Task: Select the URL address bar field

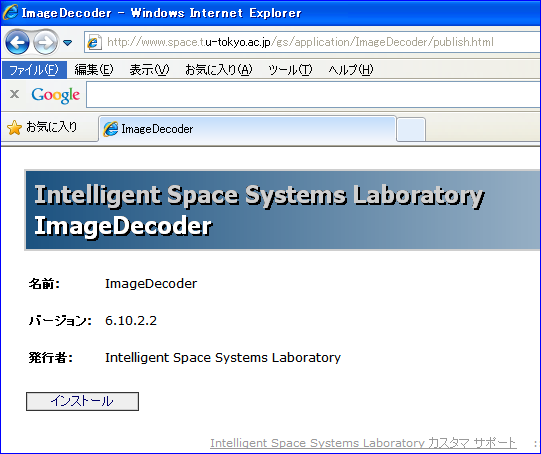Action: [x=312, y=42]
